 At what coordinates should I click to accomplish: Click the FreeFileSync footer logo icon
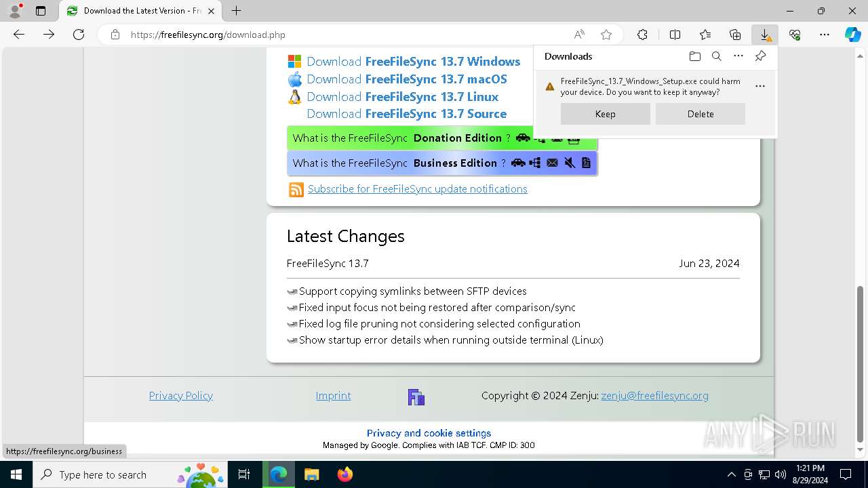coord(416,397)
